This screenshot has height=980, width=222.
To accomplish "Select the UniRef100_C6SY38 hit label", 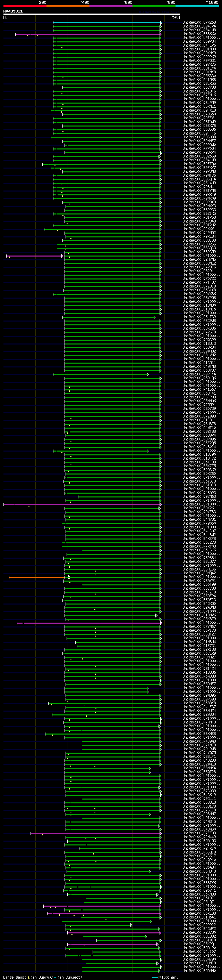I will click(199, 88).
